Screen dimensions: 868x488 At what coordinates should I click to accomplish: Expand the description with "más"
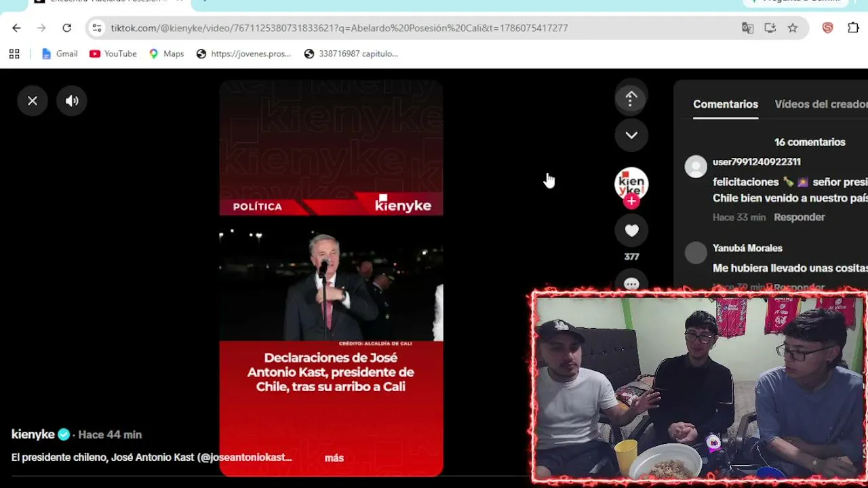coord(334,458)
